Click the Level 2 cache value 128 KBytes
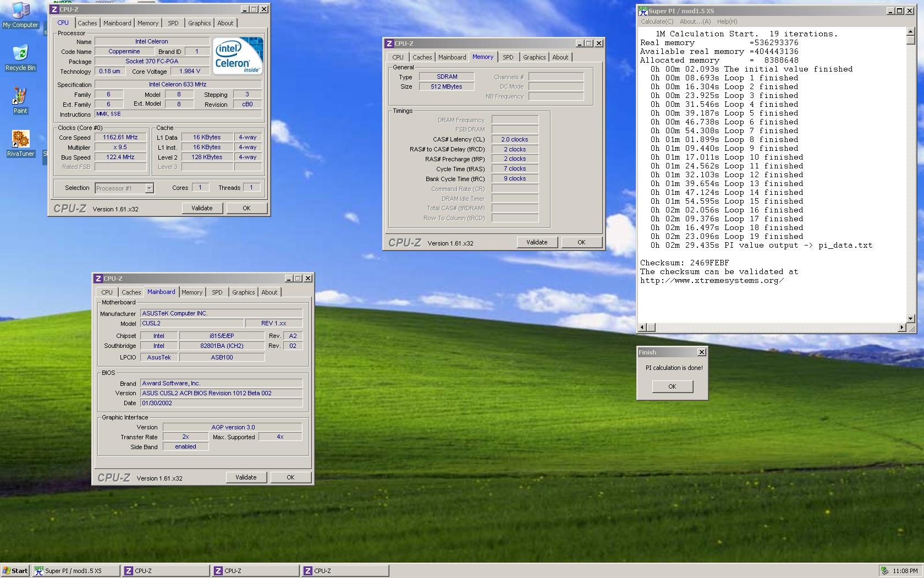The width and height of the screenshot is (924, 578). point(207,157)
